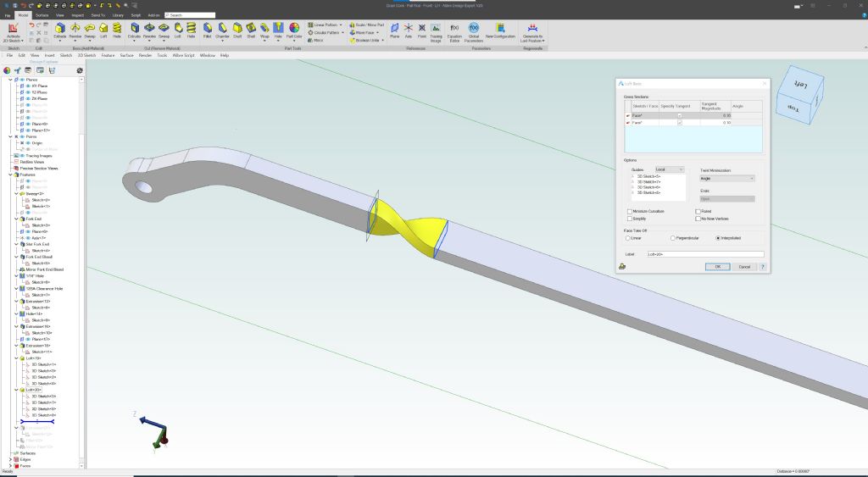Image resolution: width=868 pixels, height=477 pixels.
Task: Click the Label input field in the loft dialog
Action: [706, 254]
